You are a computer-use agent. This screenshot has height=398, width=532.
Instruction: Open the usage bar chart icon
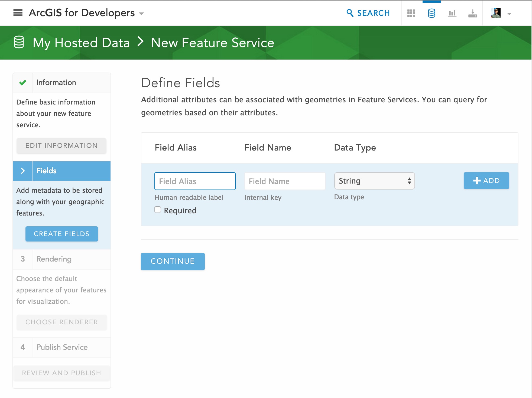pyautogui.click(x=452, y=13)
